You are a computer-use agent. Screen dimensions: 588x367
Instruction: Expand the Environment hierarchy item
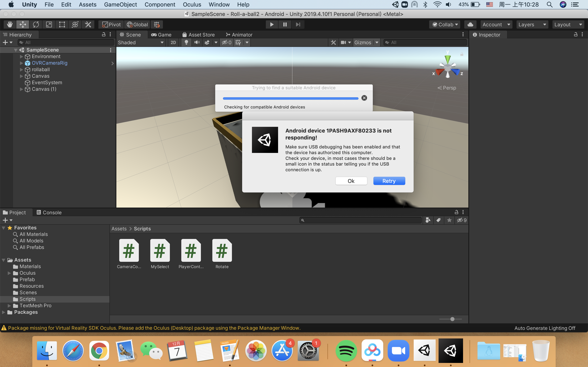pyautogui.click(x=22, y=56)
